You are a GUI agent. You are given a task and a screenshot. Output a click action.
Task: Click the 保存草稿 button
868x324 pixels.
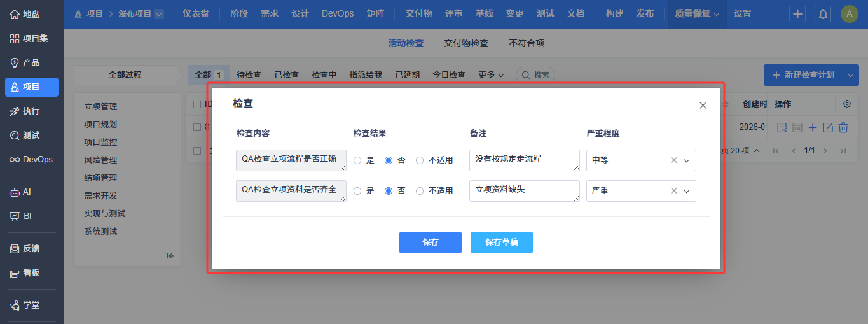[x=501, y=243]
